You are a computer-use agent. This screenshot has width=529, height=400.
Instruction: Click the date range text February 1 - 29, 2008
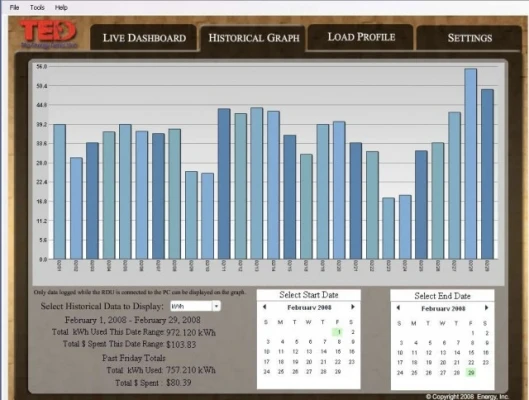[x=133, y=320]
